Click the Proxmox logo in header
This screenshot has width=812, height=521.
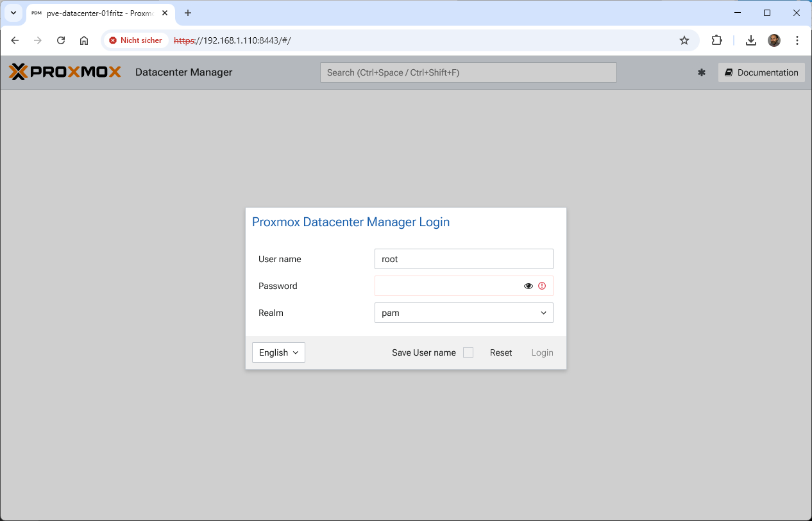click(x=65, y=72)
